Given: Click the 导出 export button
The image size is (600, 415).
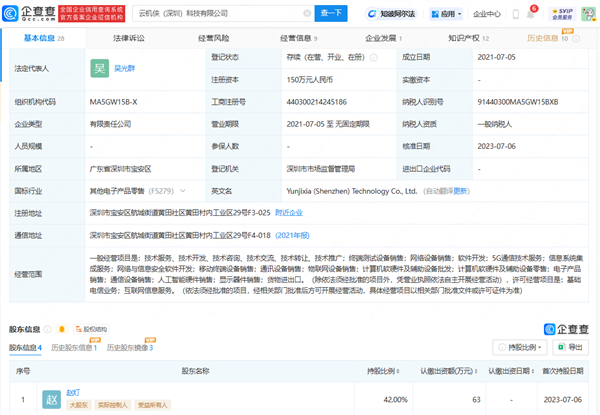Looking at the screenshot, I should click(570, 347).
